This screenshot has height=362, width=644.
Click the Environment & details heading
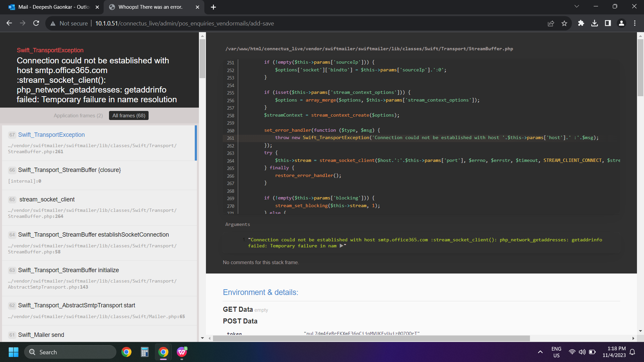(260, 292)
